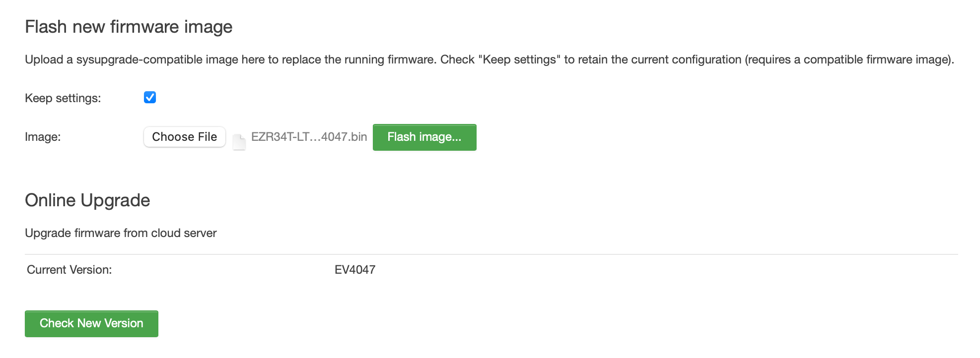The image size is (980, 358).
Task: Click "(requires a compatible firmware image)" text
Action: (849, 60)
